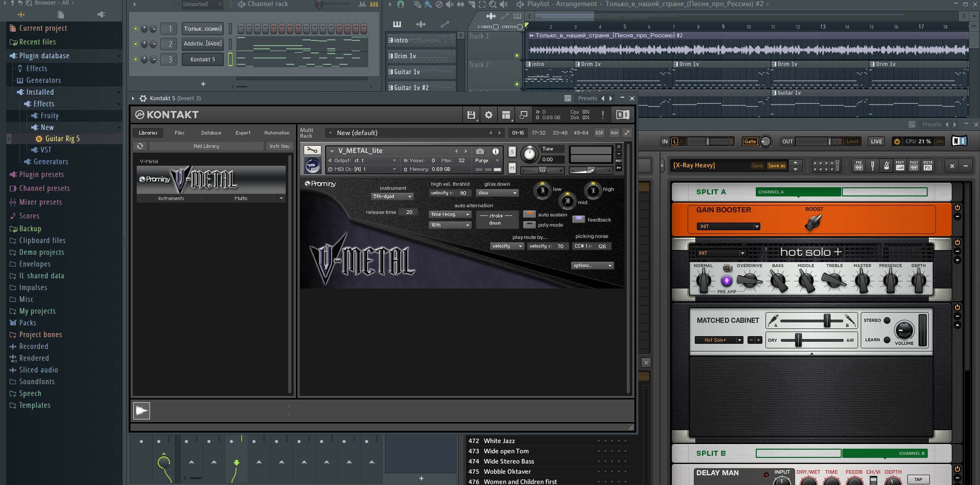Screen dimensions: 980x485
Task: Enable the STRETCH checkbox in playlist
Action: (x=520, y=27)
